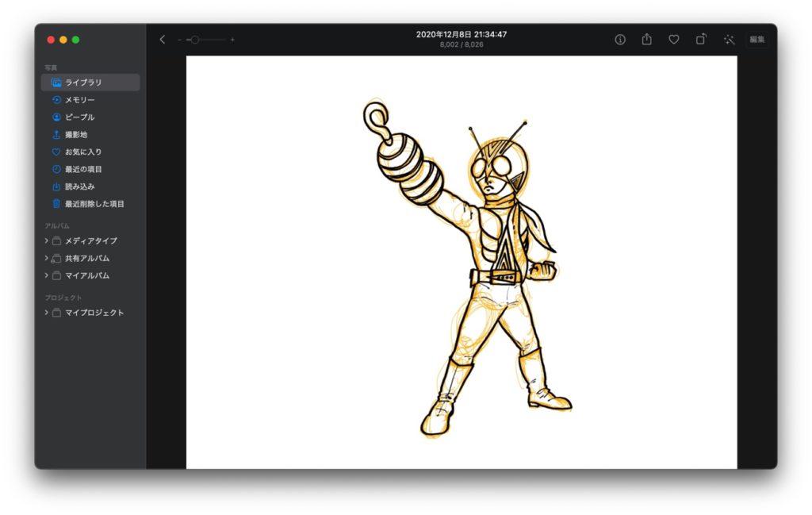Select the メディアタイプ album folder
The width and height of the screenshot is (812, 515).
[x=90, y=241]
